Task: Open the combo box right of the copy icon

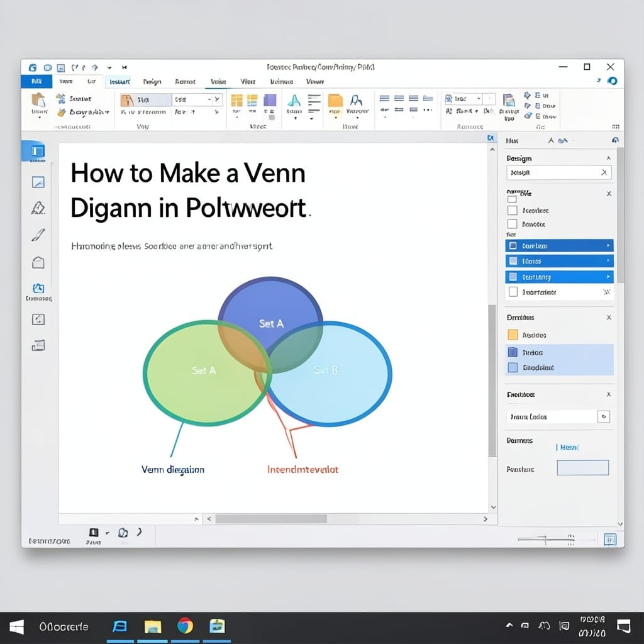Action: 469,99
